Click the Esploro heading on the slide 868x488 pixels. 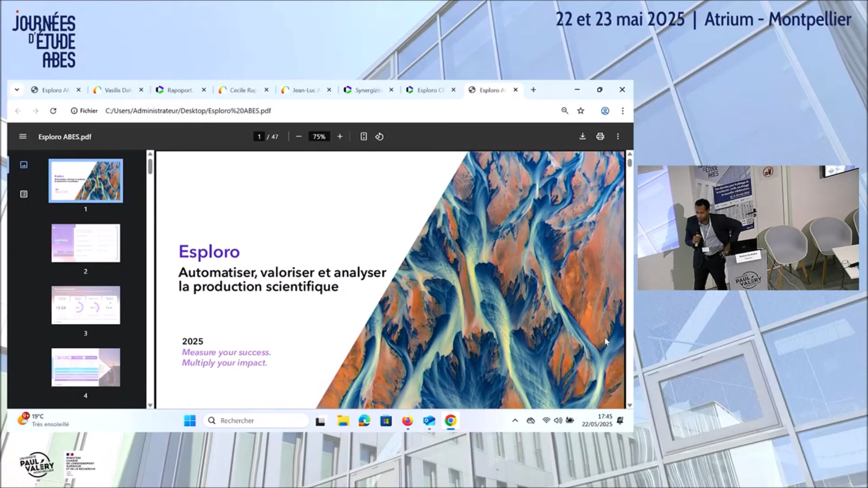coord(209,252)
